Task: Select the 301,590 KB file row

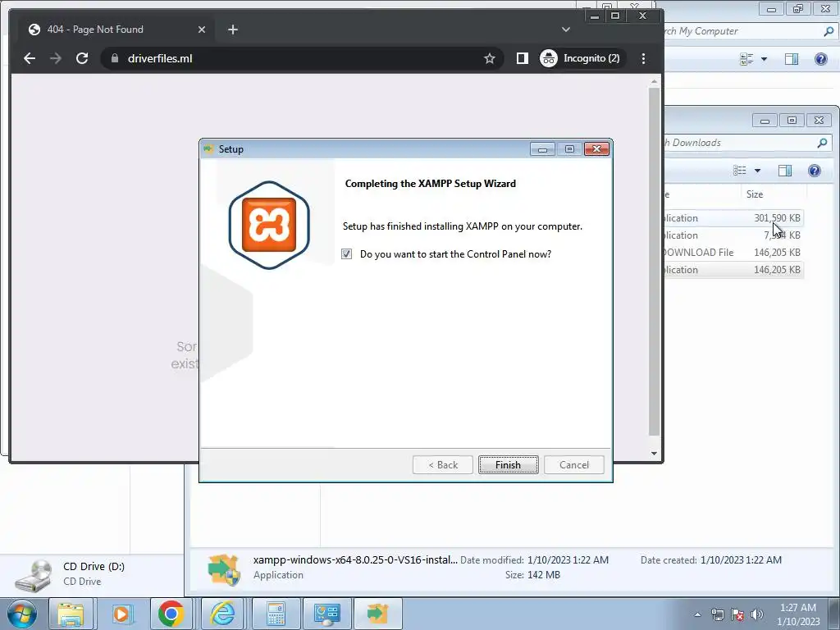Action: [x=733, y=218]
